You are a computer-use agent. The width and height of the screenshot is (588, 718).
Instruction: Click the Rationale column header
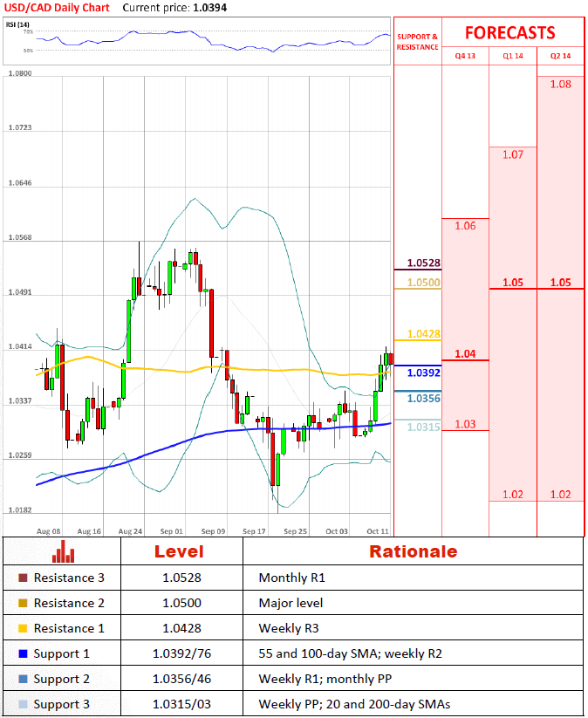[x=413, y=551]
